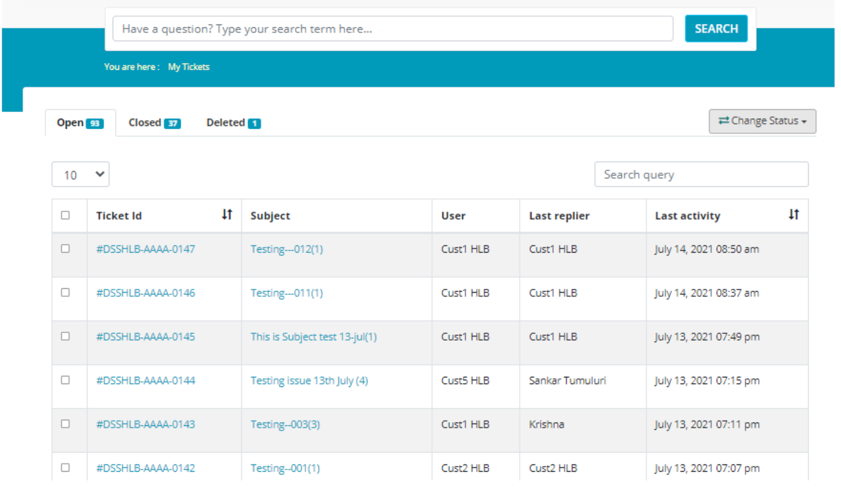Open the Change Status dropdown

click(x=762, y=121)
